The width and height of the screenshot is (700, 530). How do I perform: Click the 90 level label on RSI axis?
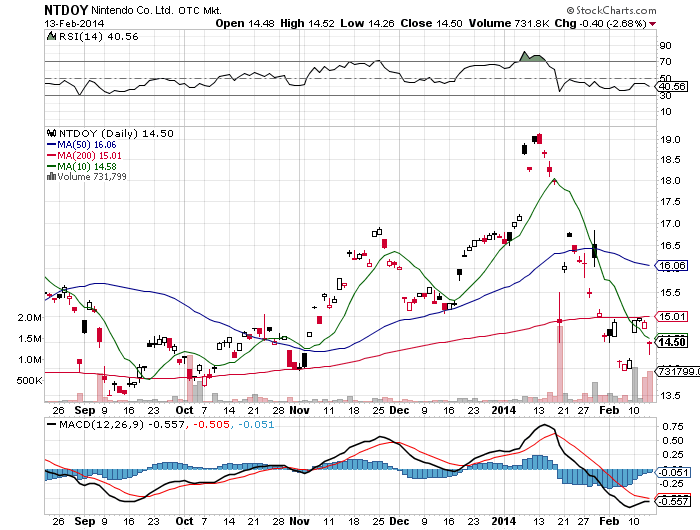[665, 46]
